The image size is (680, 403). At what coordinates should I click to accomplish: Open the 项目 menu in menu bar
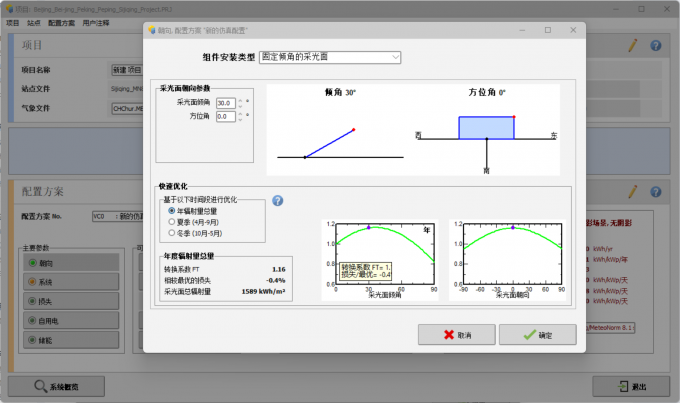[13, 20]
